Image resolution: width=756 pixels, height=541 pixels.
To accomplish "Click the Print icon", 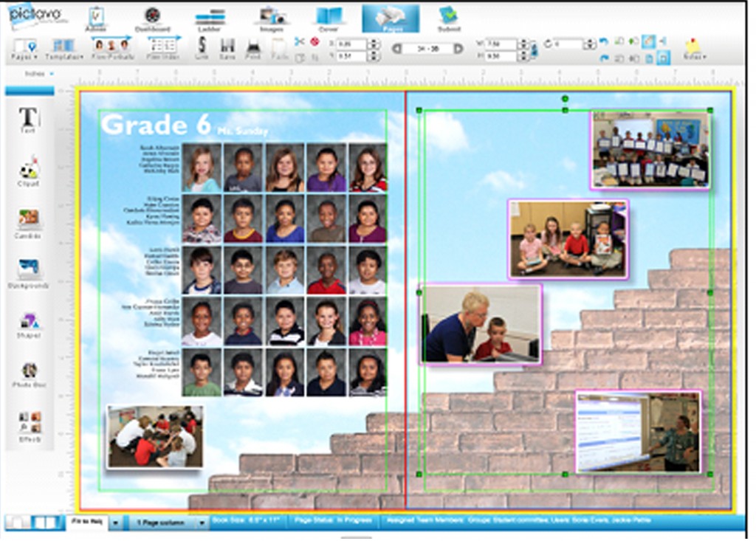I will (253, 49).
